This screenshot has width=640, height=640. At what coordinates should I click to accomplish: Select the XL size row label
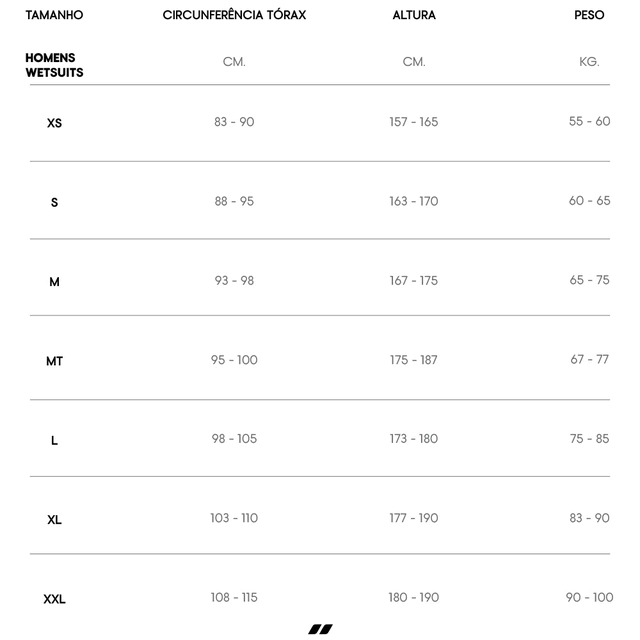point(54,520)
